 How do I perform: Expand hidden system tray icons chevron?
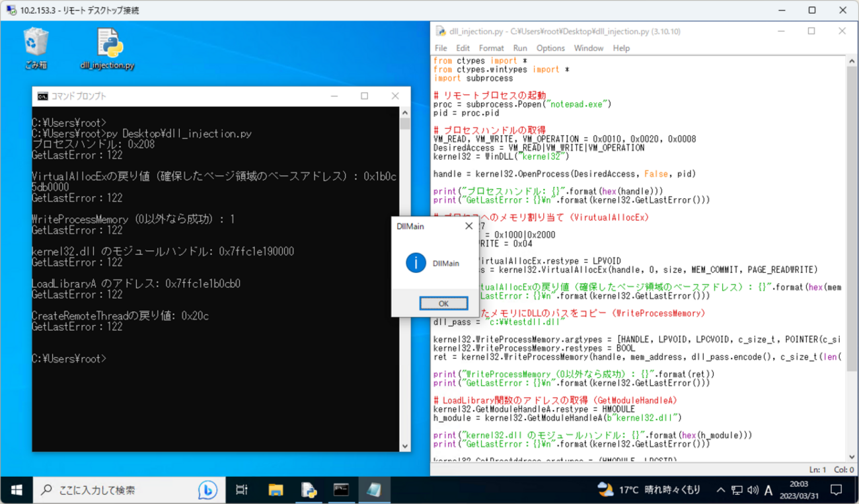click(x=720, y=490)
